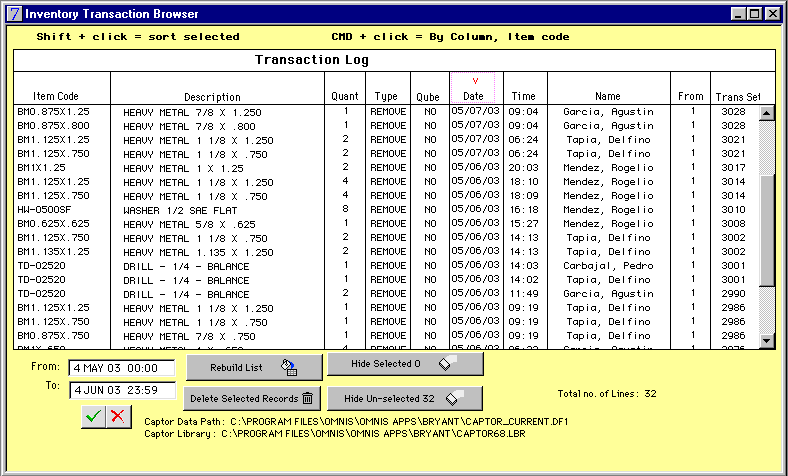Image resolution: width=788 pixels, height=476 pixels.
Task: Click the red X cancel icon
Action: 117,416
